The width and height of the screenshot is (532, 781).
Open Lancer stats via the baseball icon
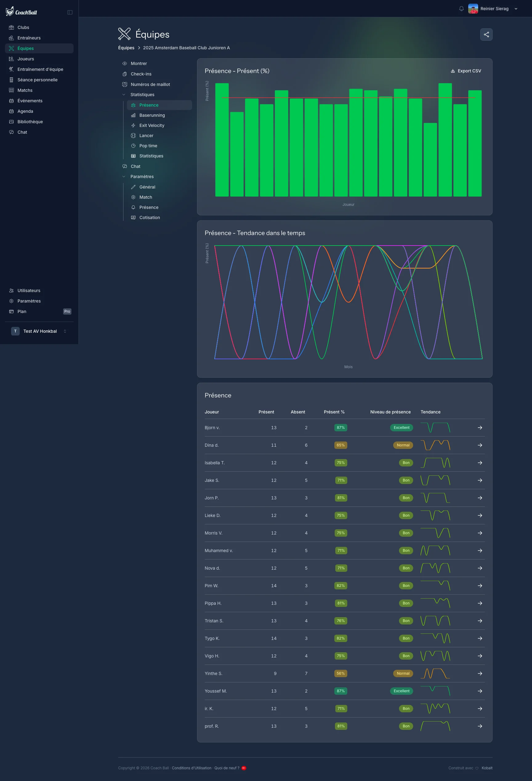pos(134,136)
